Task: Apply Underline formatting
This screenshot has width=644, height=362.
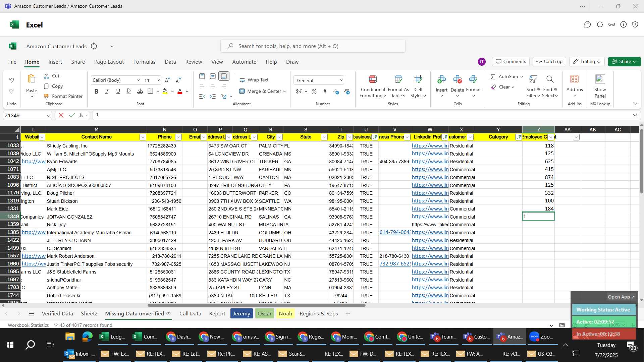Action: click(118, 92)
